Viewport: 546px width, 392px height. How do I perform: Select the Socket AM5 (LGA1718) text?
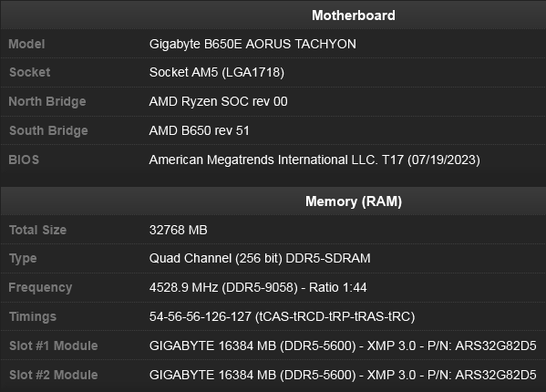(x=217, y=72)
